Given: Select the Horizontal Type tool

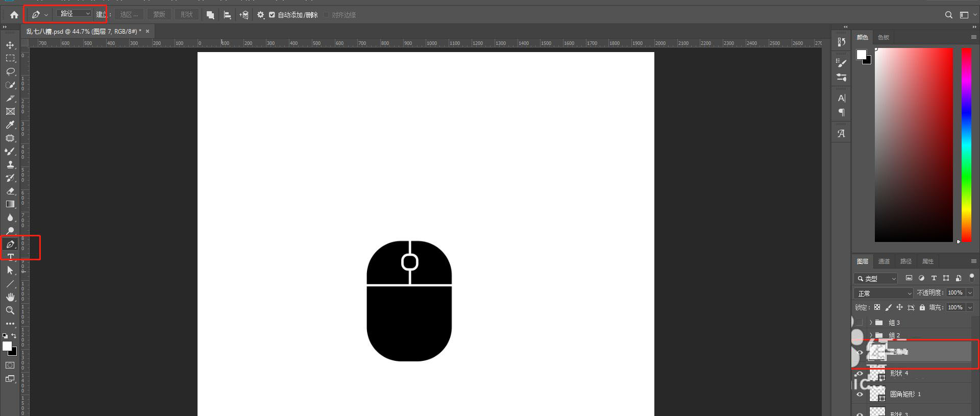Looking at the screenshot, I should point(10,257).
